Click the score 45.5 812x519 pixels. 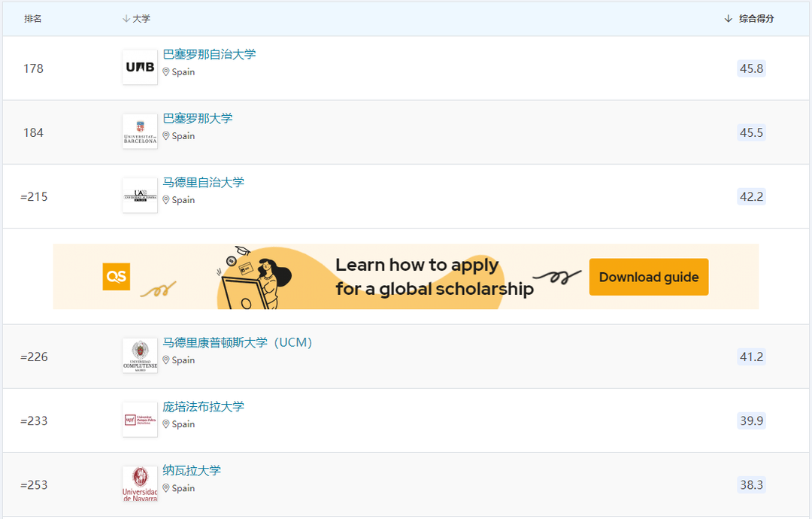[751, 132]
